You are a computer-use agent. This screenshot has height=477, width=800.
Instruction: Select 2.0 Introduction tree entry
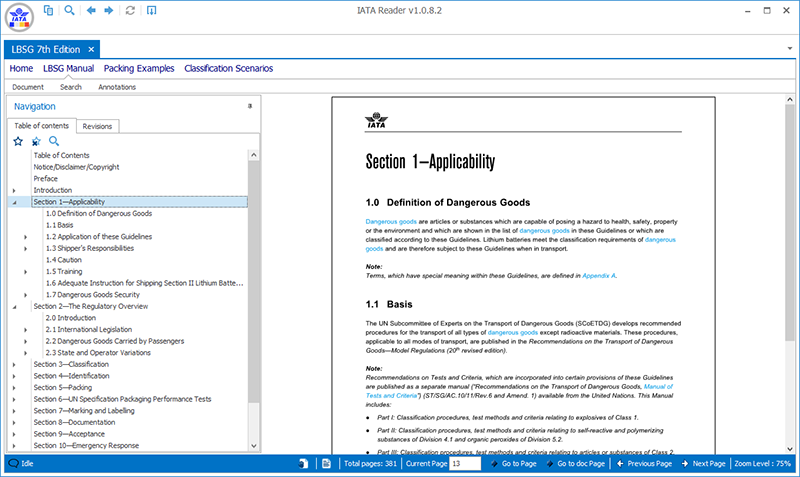click(70, 317)
